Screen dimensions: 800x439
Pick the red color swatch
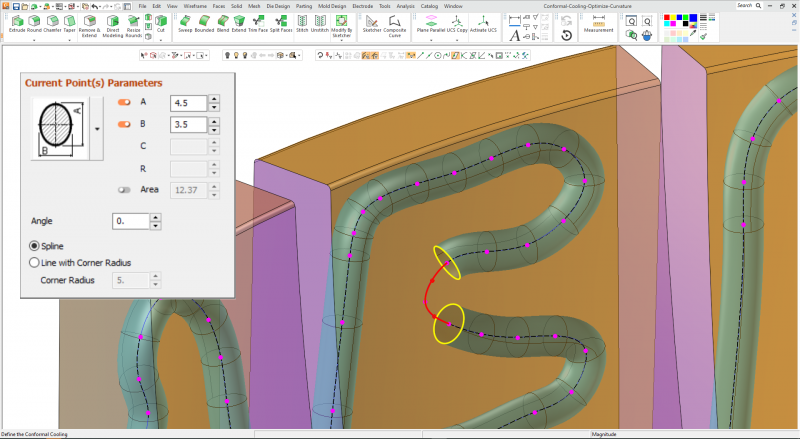[667, 18]
